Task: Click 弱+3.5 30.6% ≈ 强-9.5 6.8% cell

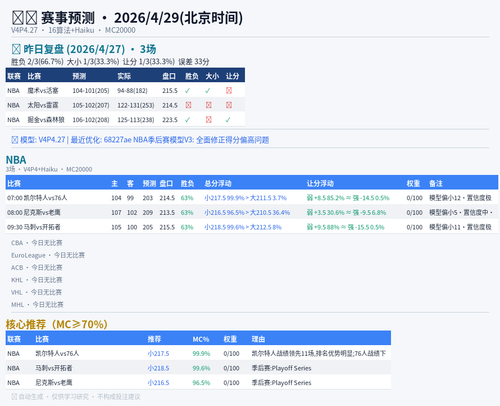Action: pos(347,213)
